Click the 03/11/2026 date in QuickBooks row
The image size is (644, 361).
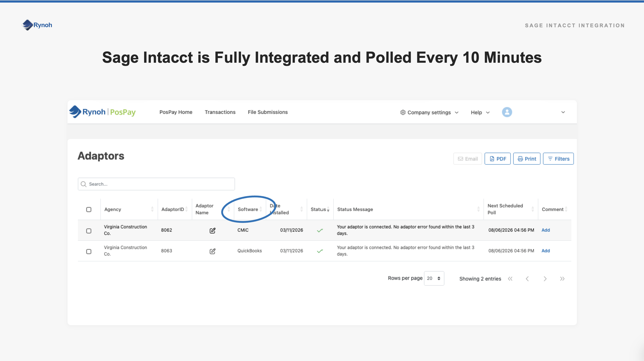[291, 251]
